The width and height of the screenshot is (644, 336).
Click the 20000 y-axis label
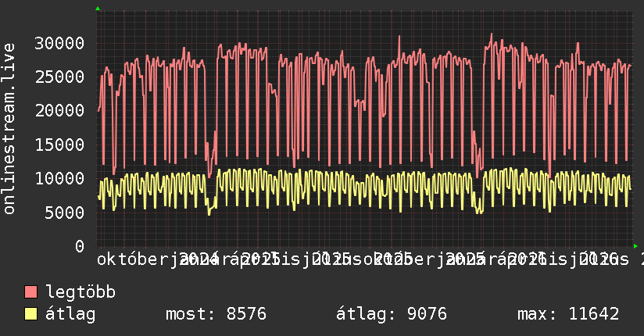(x=59, y=110)
